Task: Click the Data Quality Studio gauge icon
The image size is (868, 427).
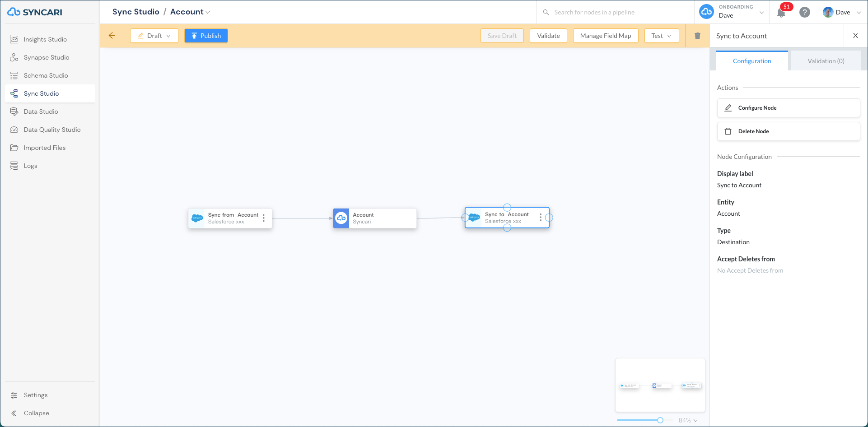Action: click(14, 130)
